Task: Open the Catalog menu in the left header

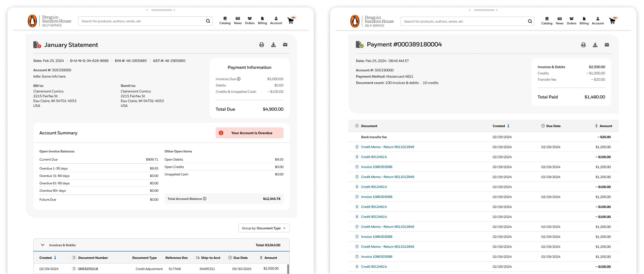Action: 225,21
